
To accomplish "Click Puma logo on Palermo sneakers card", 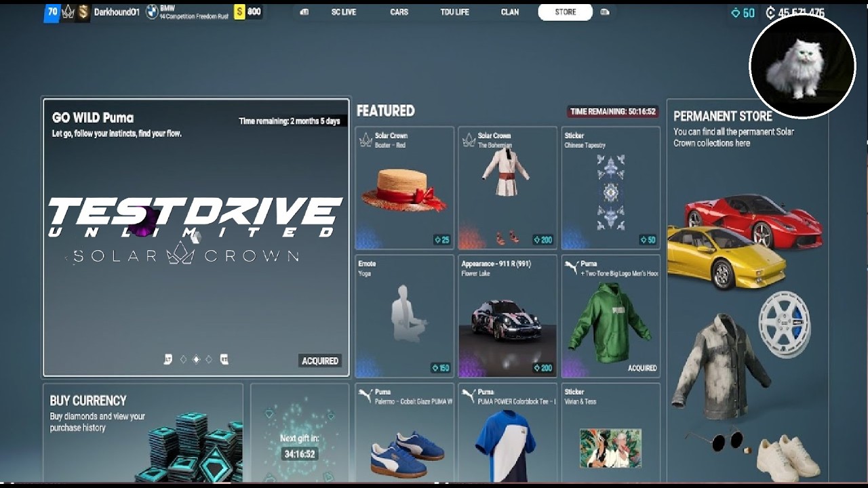I will click(x=365, y=396).
